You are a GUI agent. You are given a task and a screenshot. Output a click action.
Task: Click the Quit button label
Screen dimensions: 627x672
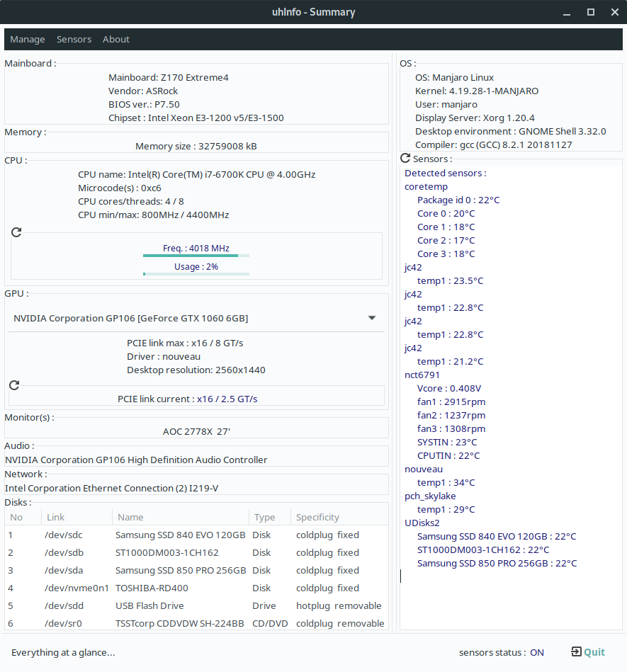[594, 652]
